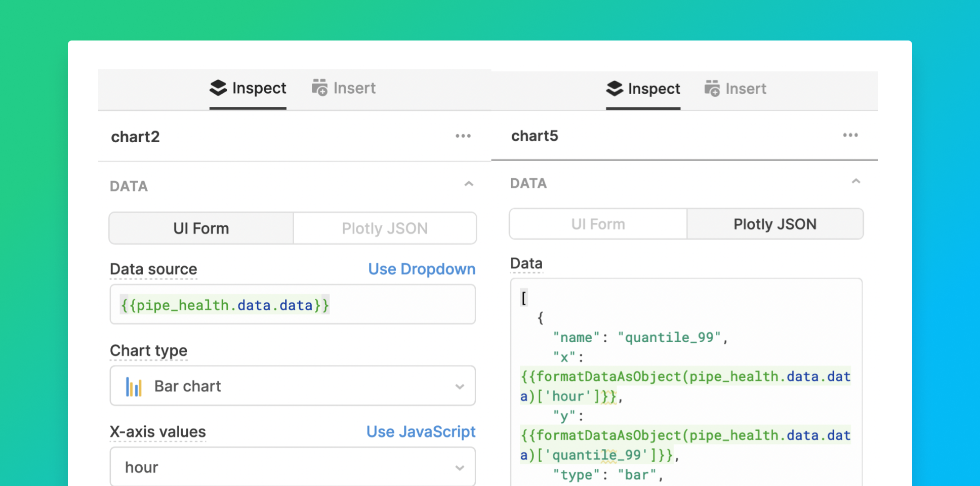Click the Insert icon in chart2 panel
The width and height of the screenshot is (980, 486).
click(319, 88)
